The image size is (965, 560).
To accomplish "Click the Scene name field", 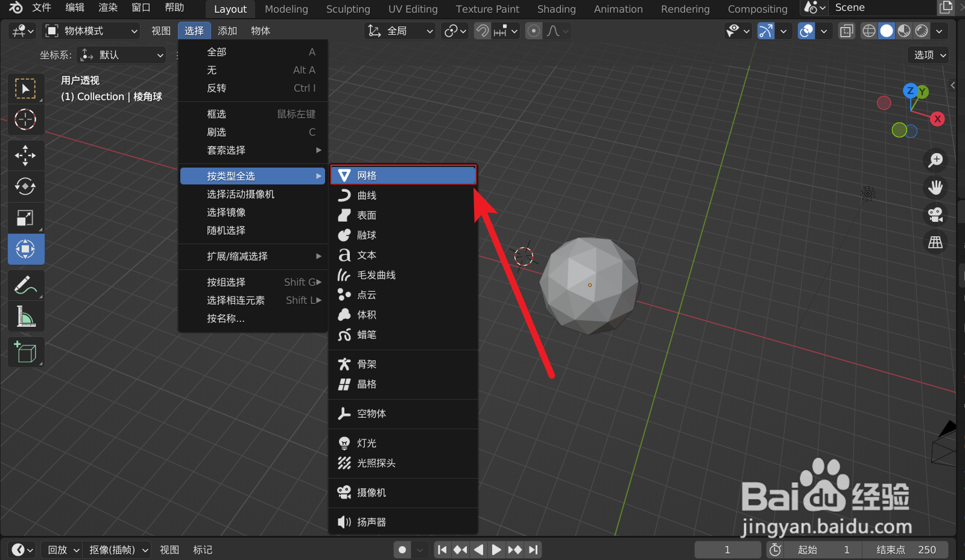I will pos(883,8).
